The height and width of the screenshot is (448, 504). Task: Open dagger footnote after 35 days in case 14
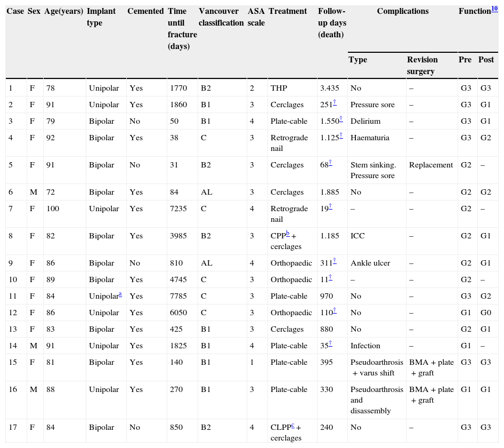point(330,343)
